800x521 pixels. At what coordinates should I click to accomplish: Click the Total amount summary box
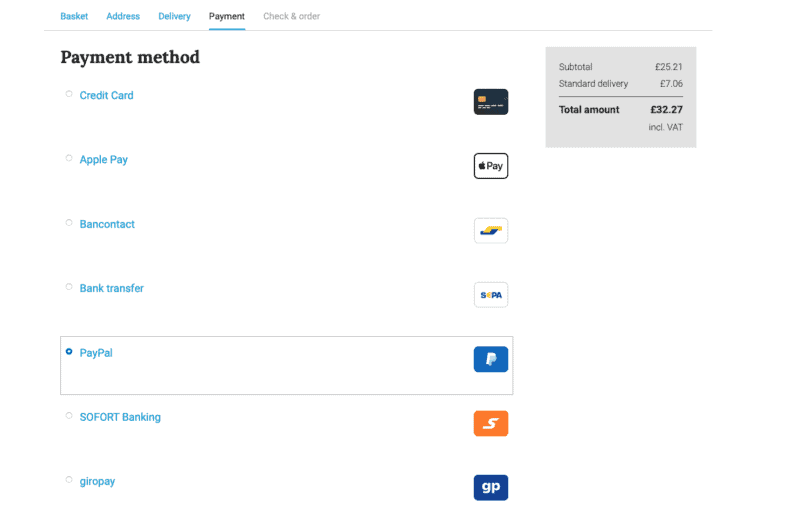[620, 97]
